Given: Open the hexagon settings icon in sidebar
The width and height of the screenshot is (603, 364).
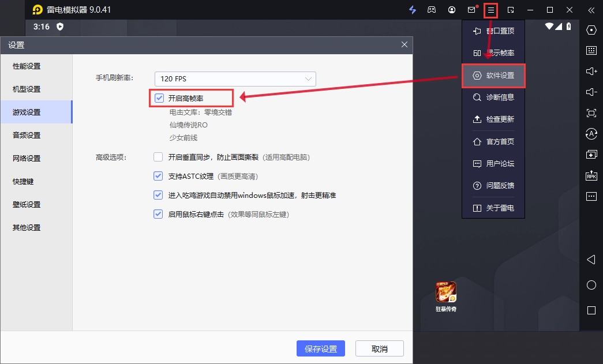Looking at the screenshot, I should tap(591, 30).
